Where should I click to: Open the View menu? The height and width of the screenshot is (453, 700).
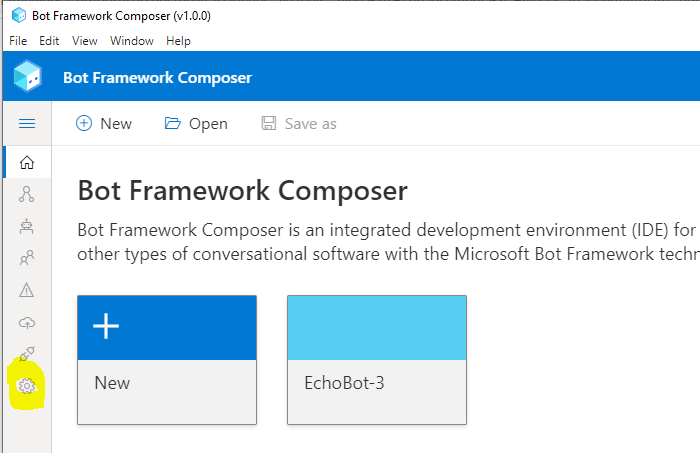[x=85, y=41]
